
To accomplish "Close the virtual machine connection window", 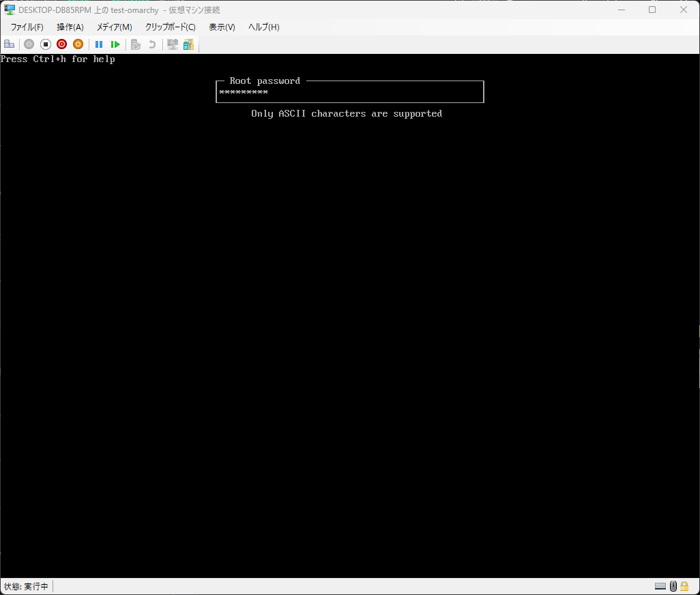I will 684,10.
